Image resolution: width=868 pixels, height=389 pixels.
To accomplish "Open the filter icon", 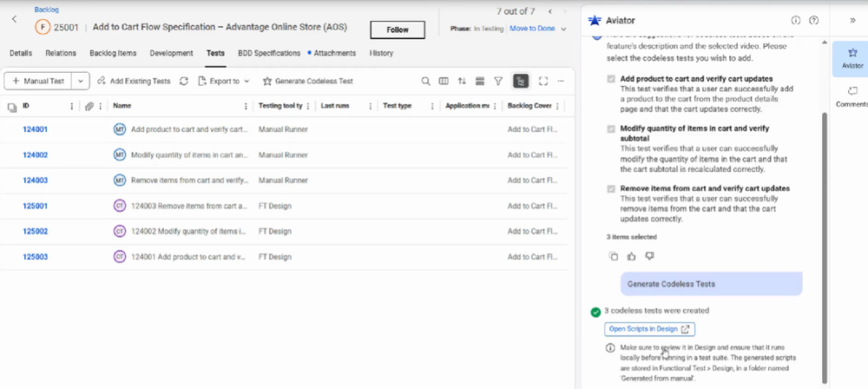I will pos(498,82).
